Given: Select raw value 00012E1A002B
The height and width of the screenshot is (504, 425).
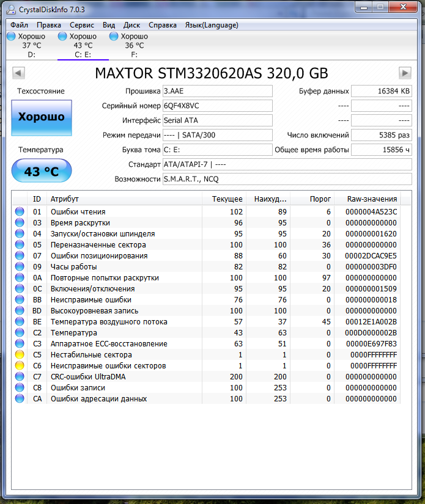Looking at the screenshot, I should click(x=371, y=322).
